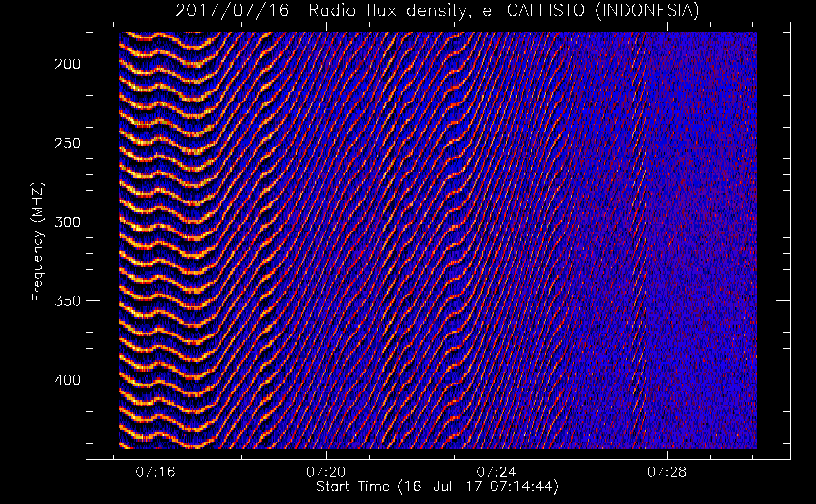The height and width of the screenshot is (504, 816).
Task: Click the 07:24 time tick label
Action: pyautogui.click(x=497, y=472)
